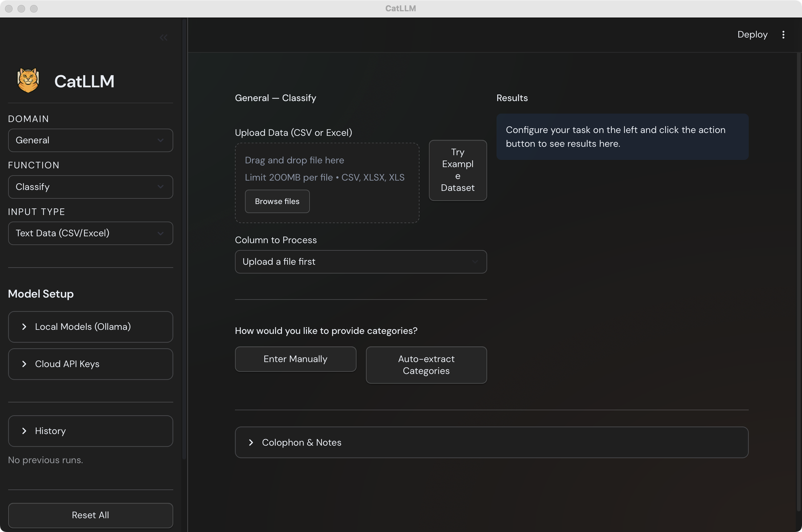Open the three-dot main menu
The height and width of the screenshot is (532, 802).
point(783,35)
